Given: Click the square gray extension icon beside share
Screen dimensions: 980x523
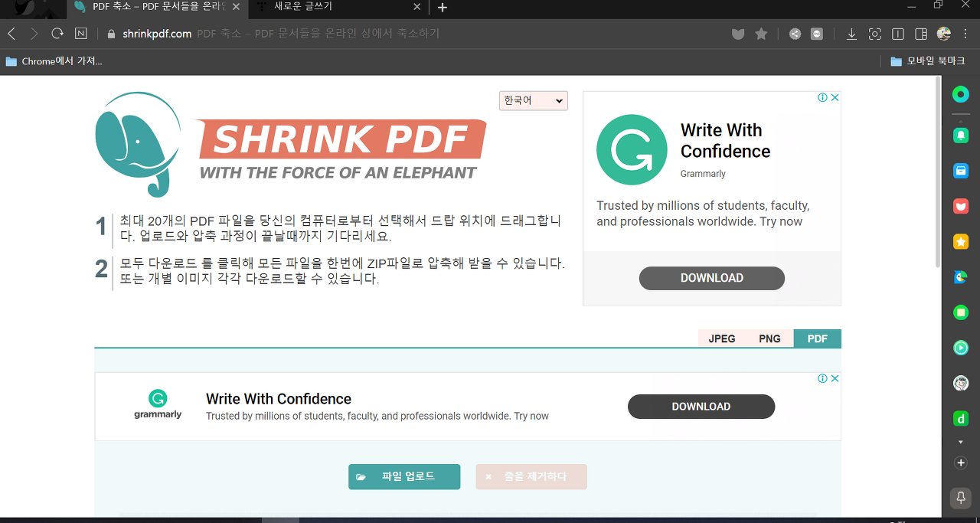Looking at the screenshot, I should tap(817, 34).
